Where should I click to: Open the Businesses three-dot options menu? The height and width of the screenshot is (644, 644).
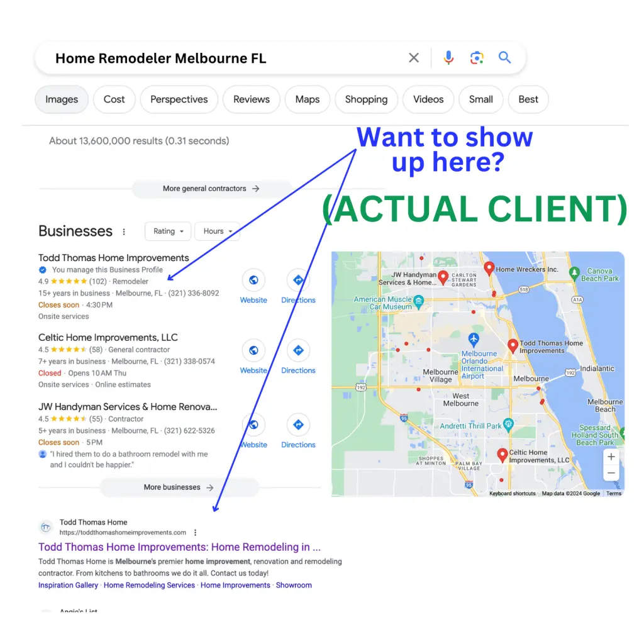(x=124, y=231)
